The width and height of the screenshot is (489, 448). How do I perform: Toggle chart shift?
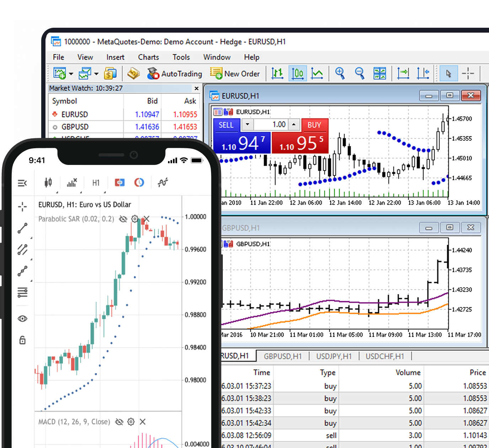423,74
